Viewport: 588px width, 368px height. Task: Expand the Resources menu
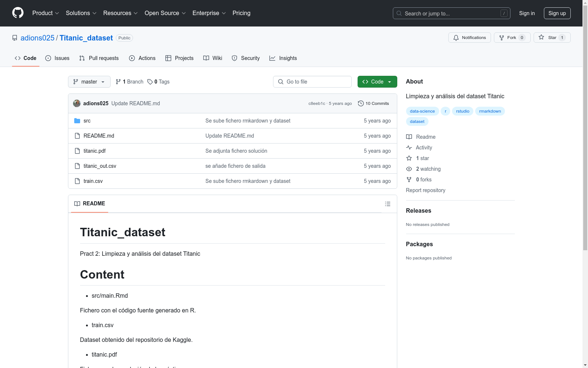click(121, 13)
